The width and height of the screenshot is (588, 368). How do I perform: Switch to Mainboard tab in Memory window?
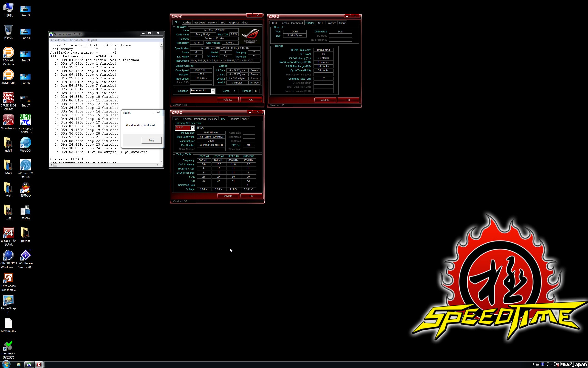297,23
